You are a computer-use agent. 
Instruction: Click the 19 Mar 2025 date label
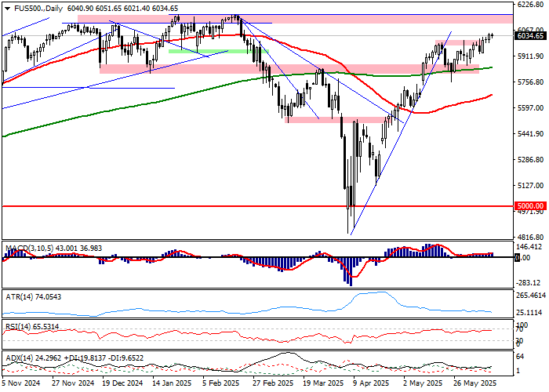click(x=323, y=383)
